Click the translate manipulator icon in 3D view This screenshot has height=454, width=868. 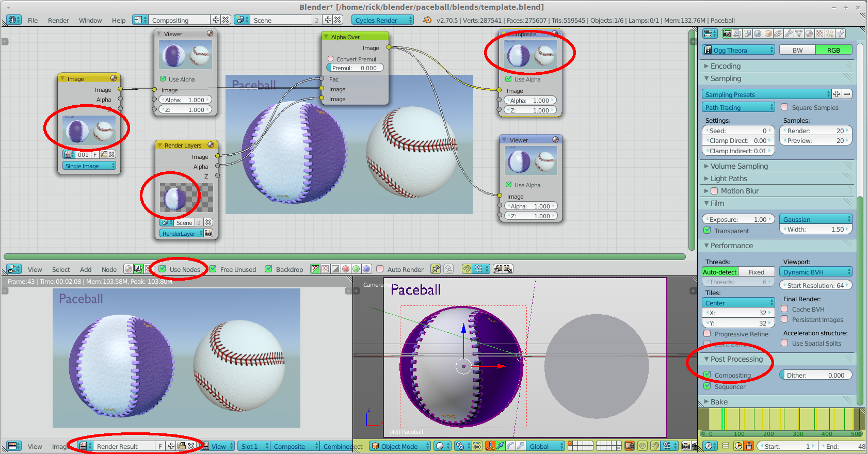pos(500,446)
